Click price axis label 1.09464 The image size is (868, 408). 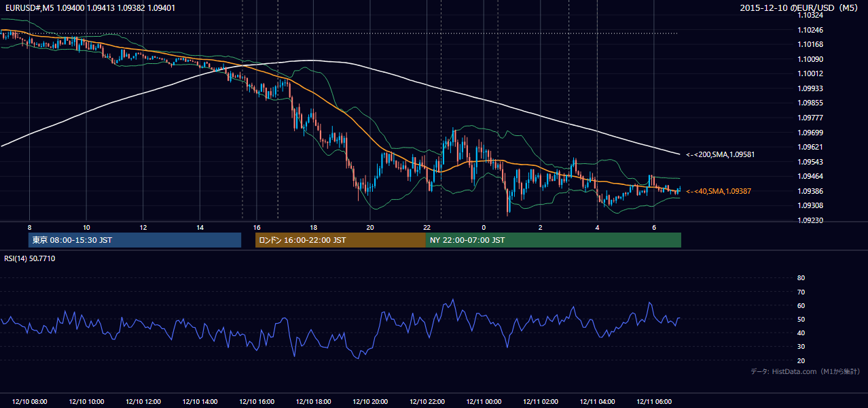click(809, 176)
